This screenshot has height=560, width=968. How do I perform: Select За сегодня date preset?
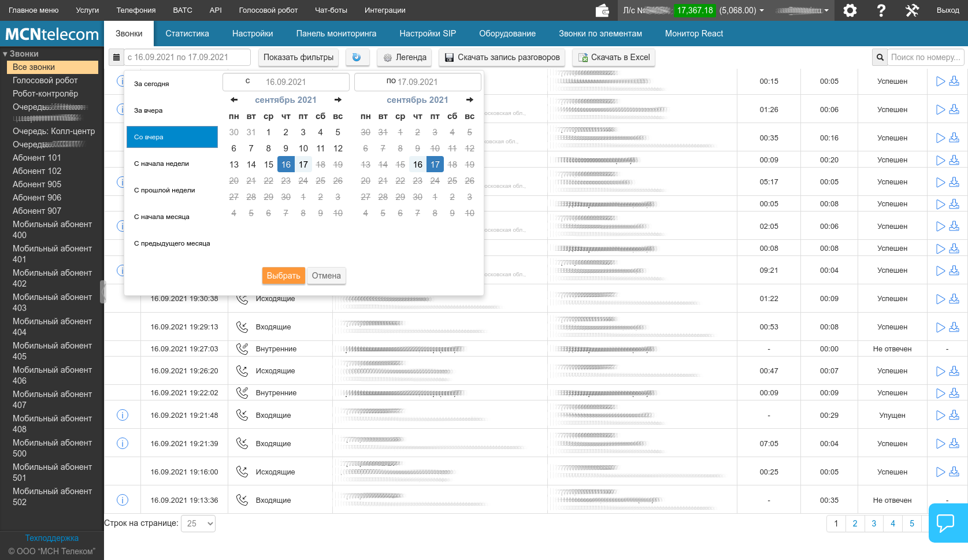point(172,84)
